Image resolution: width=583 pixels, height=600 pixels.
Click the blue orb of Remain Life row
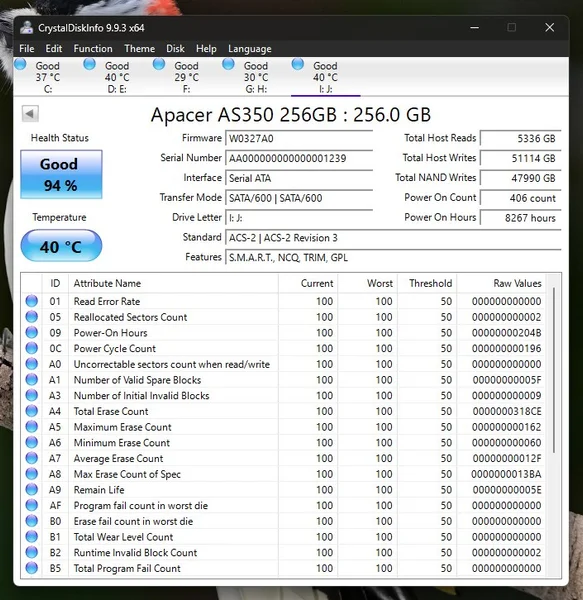[32, 489]
